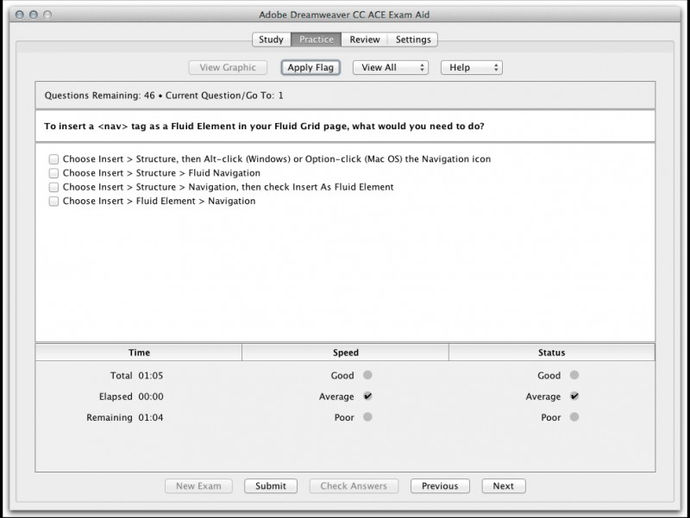Click the Speed column header
690x518 pixels.
coord(345,353)
